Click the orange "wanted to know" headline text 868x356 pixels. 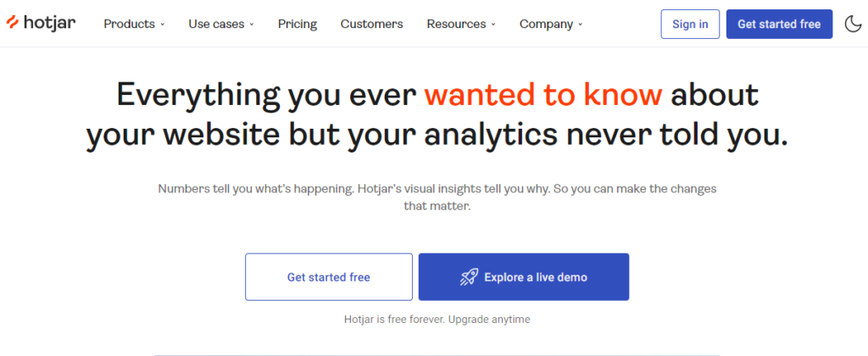click(543, 95)
